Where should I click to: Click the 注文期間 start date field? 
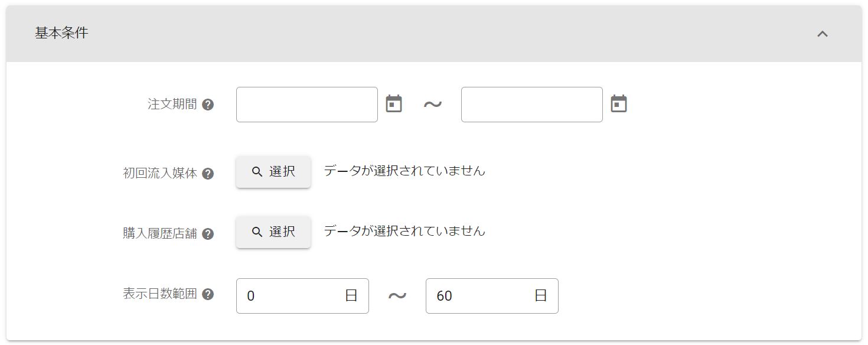click(306, 105)
